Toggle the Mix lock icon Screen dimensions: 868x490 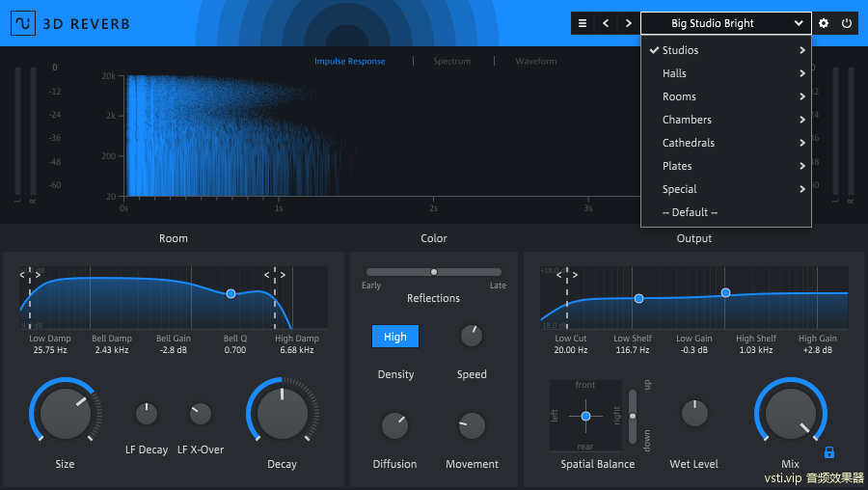[x=828, y=452]
